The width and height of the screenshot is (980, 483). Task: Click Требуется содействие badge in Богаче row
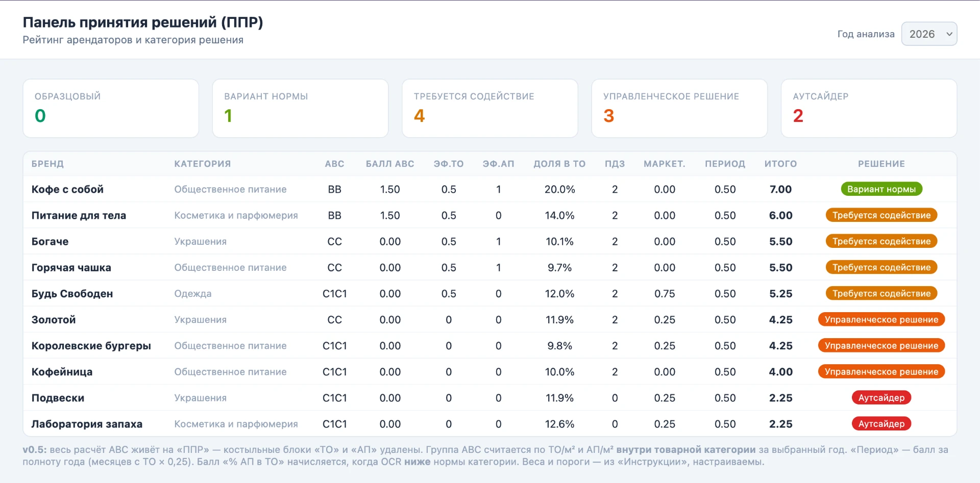881,241
